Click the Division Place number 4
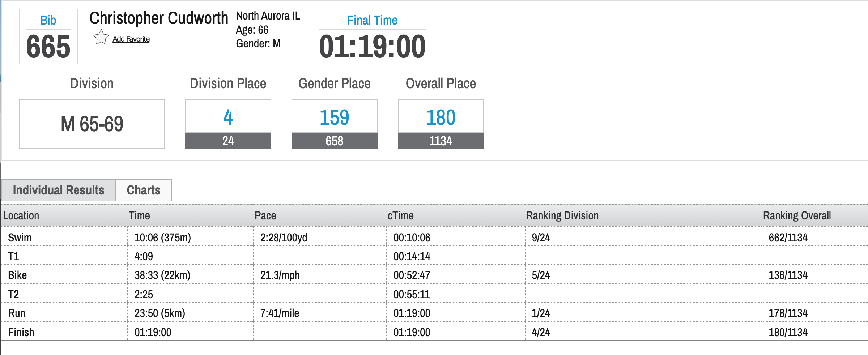This screenshot has width=868, height=355. tap(228, 117)
